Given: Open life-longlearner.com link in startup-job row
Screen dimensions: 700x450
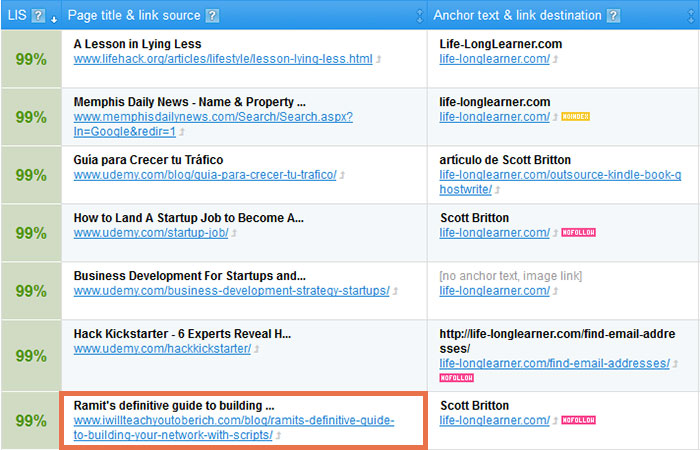Looking at the screenshot, I should pos(494,233).
